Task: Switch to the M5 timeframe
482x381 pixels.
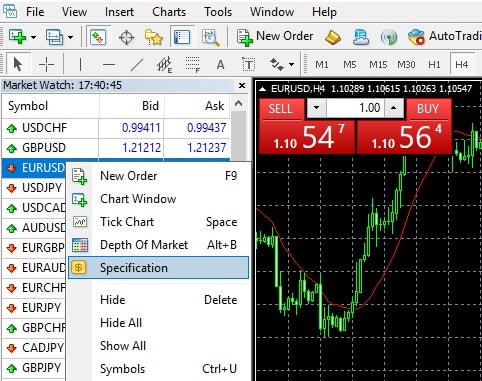Action: [350, 64]
